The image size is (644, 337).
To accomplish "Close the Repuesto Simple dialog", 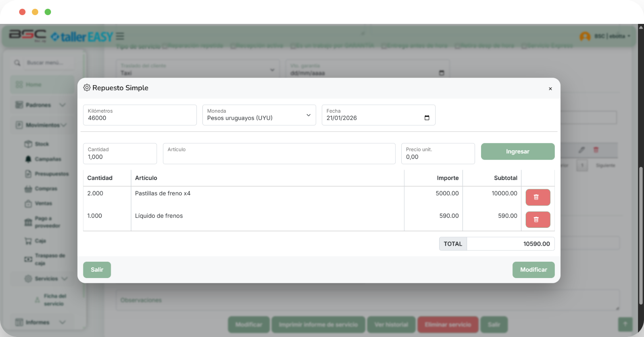I will pyautogui.click(x=550, y=89).
